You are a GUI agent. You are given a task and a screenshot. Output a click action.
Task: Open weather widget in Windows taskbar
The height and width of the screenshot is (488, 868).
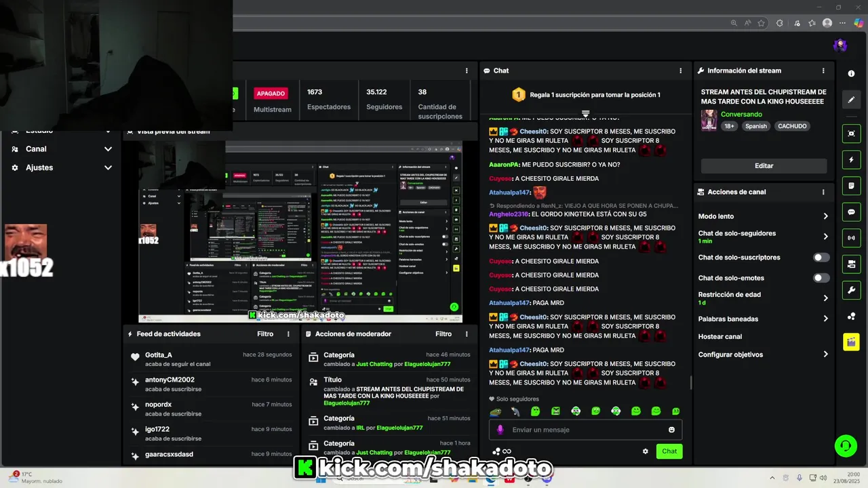[35, 478]
